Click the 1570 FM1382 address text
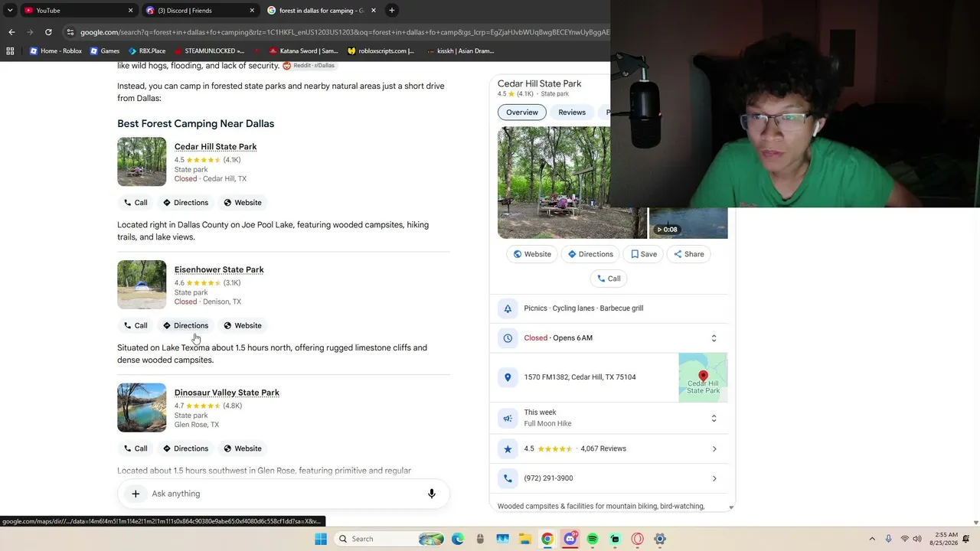The width and height of the screenshot is (980, 551). 580,377
